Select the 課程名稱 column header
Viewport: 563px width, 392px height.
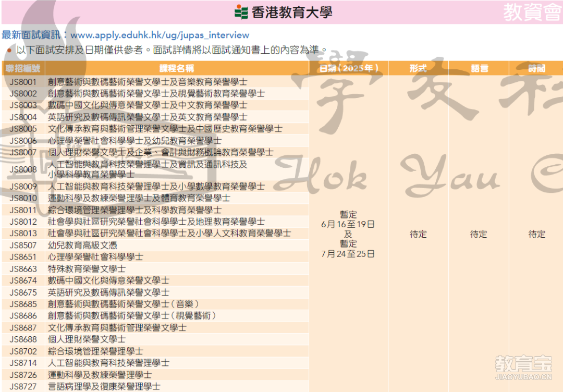click(177, 68)
